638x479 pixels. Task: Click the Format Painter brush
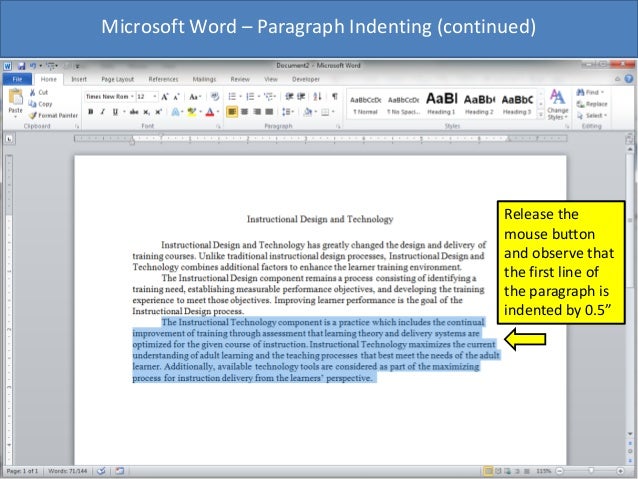coord(53,115)
